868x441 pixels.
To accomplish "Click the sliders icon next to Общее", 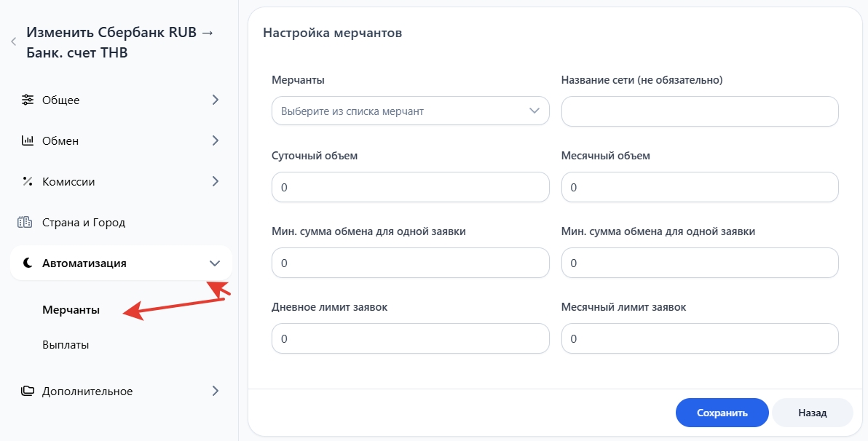I will 28,100.
